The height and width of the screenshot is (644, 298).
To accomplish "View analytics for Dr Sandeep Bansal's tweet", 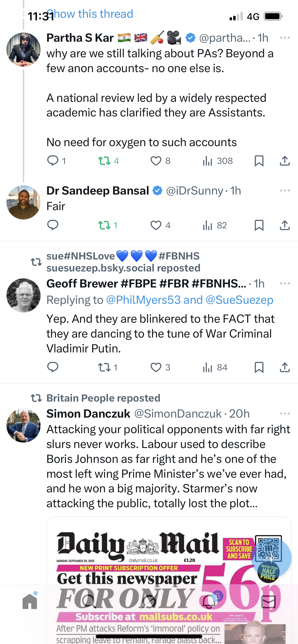I will pos(214,225).
